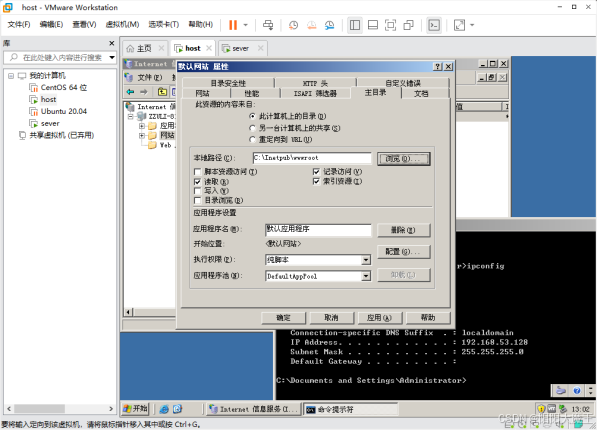Enable the 目录浏览 checkbox

coord(197,200)
